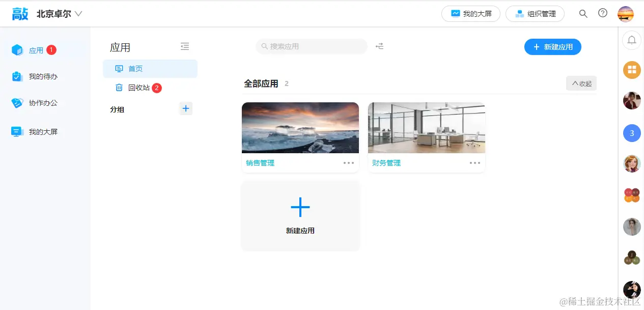The width and height of the screenshot is (644, 310).
Task: Click the sort/arrange icon beside search box
Action: (x=380, y=46)
